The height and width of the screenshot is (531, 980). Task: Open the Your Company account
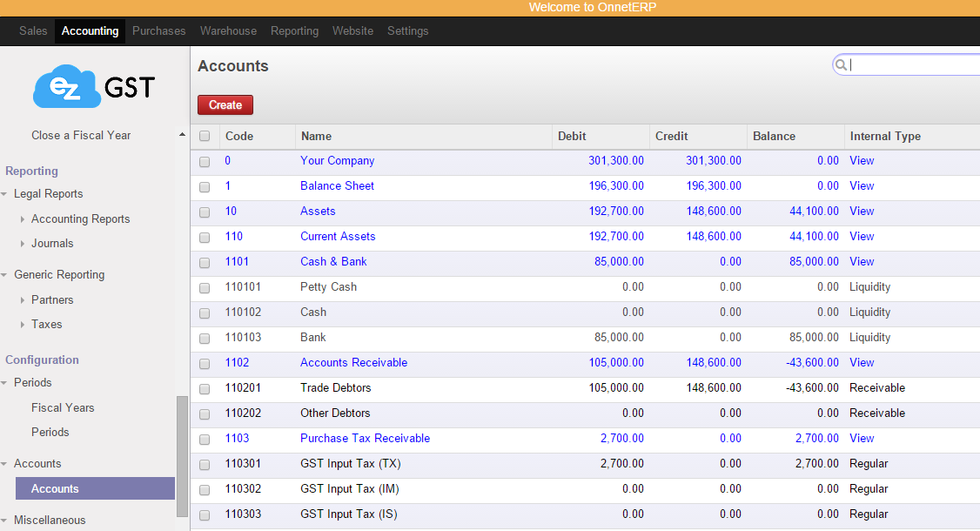(x=338, y=160)
